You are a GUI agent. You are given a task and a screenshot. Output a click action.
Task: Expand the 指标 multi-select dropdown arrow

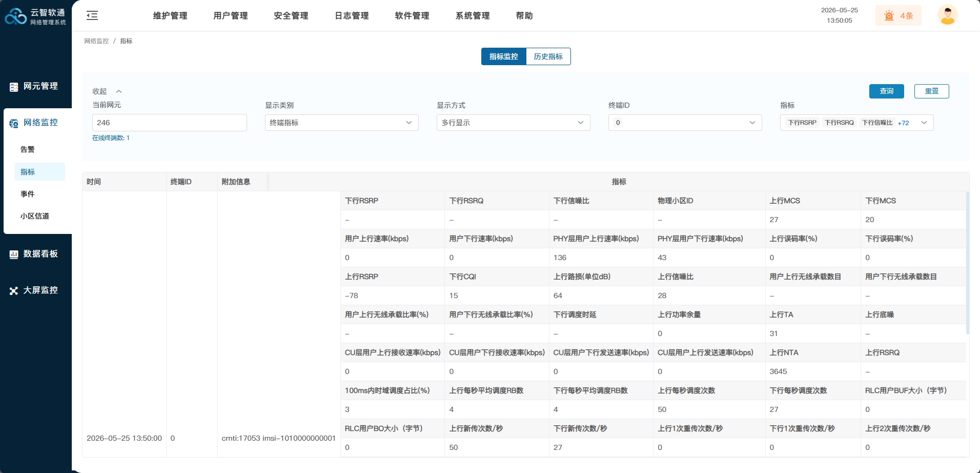click(x=924, y=123)
